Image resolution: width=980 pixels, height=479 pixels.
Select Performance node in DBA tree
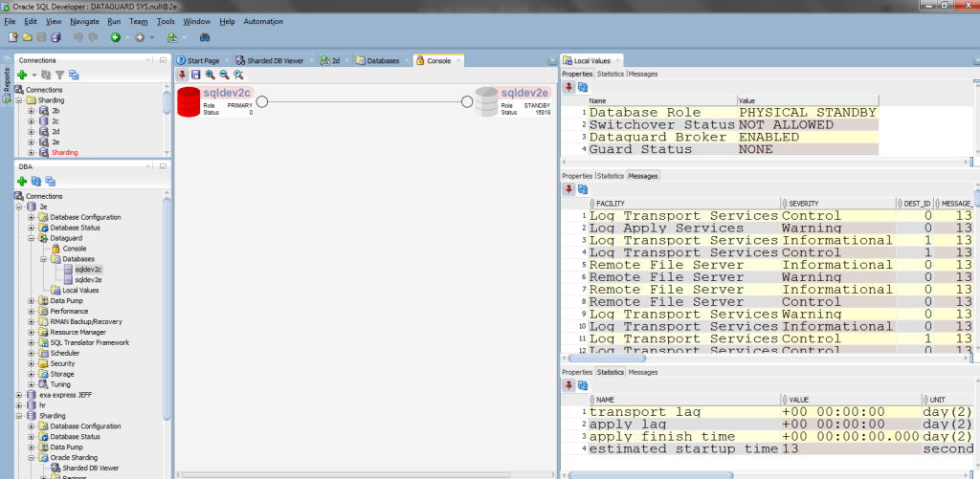pos(69,311)
